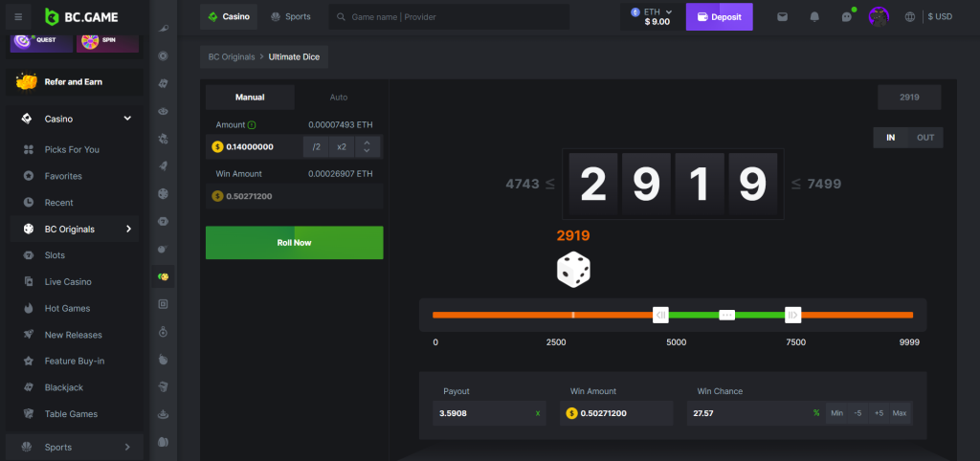The image size is (980, 461).
Task: Open the Casino tab in the header
Action: (229, 17)
